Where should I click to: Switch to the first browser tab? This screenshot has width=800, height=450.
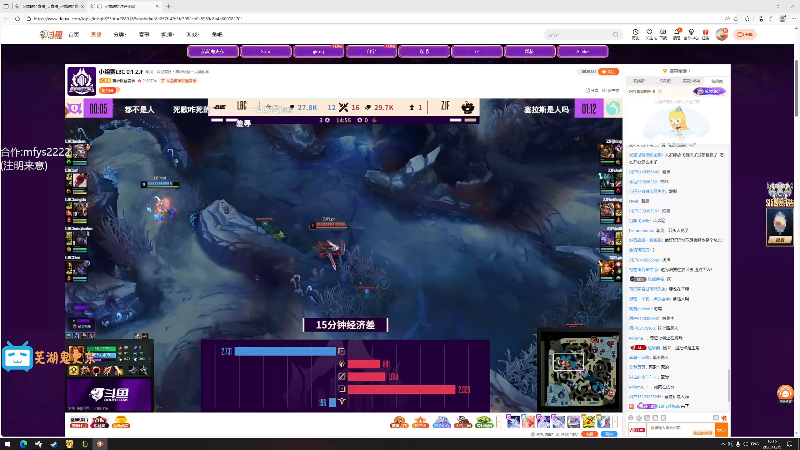click(x=48, y=6)
